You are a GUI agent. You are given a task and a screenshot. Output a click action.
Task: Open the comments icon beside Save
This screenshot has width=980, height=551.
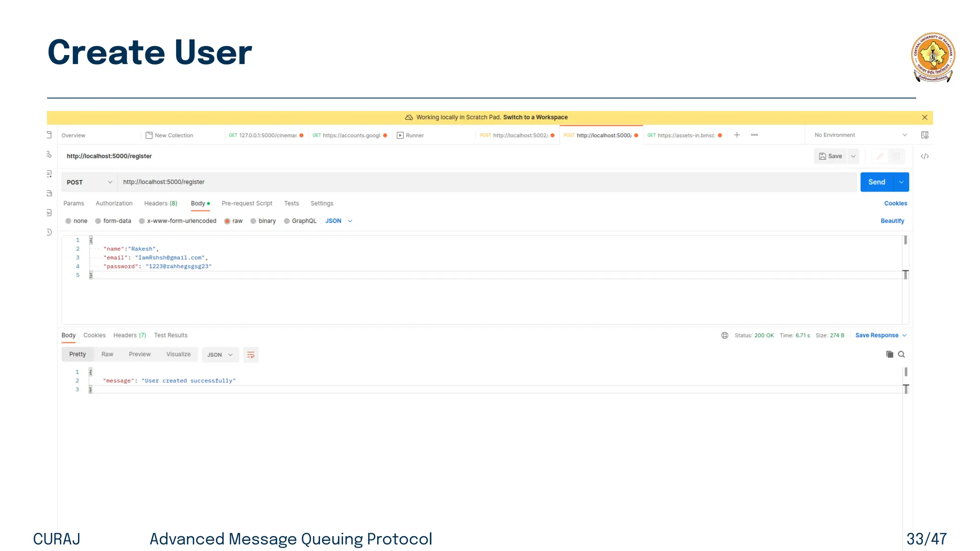coord(896,156)
